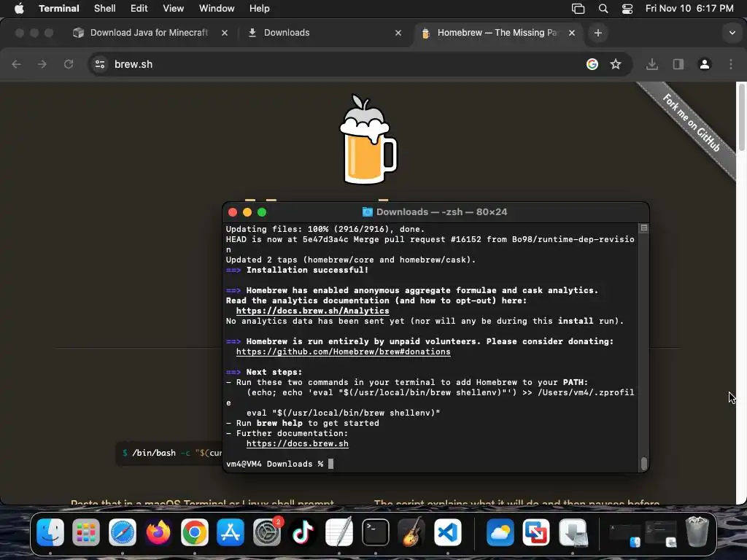Open the Edit menu
Screen dimensions: 747x560
pos(139,9)
